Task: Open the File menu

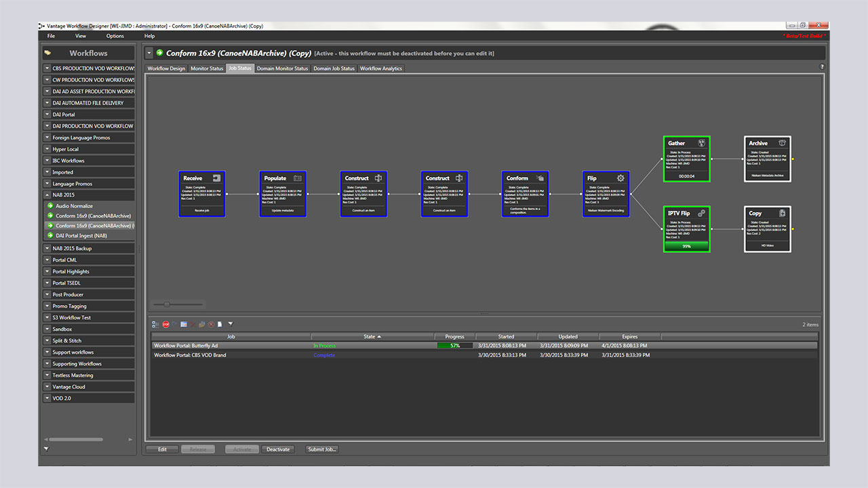Action: (51, 36)
